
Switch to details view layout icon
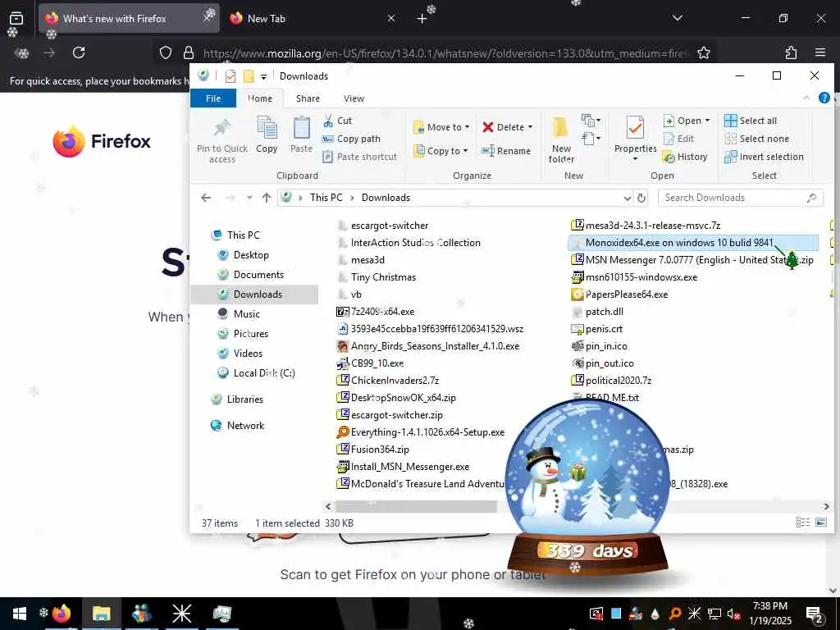coord(802,523)
